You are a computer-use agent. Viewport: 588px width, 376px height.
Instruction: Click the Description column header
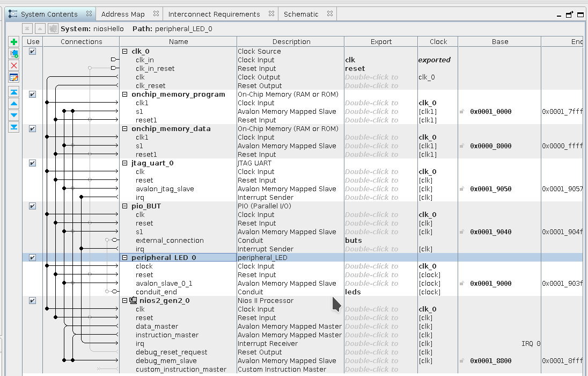pyautogui.click(x=291, y=42)
